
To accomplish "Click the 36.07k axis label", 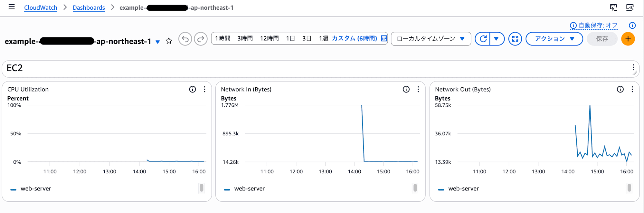I will (x=443, y=134).
